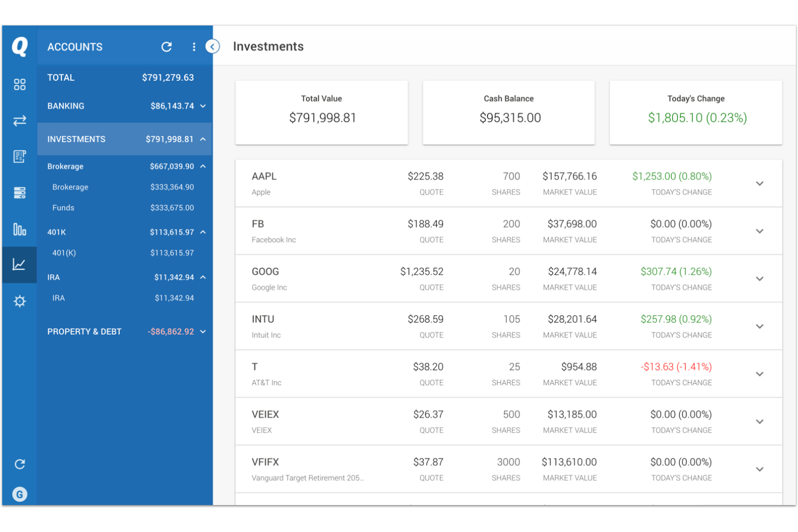The height and width of the screenshot is (532, 798).
Task: Refresh accounts with the header refresh icon
Action: pos(167,47)
